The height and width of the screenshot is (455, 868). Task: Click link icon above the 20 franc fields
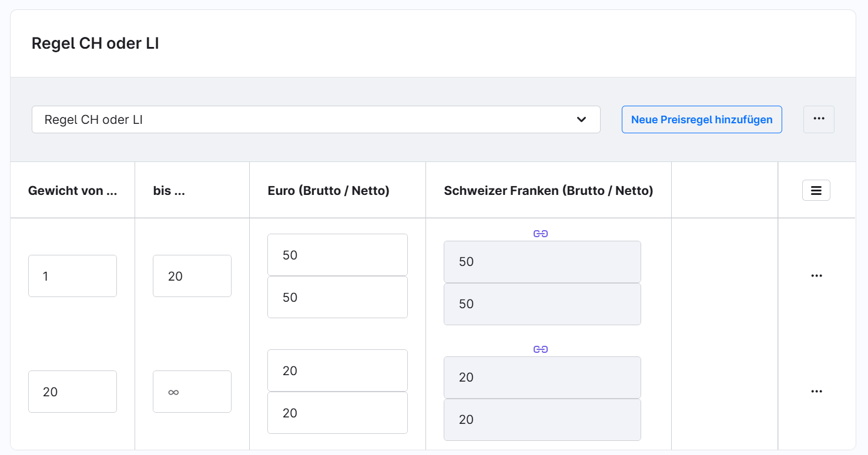coord(541,349)
